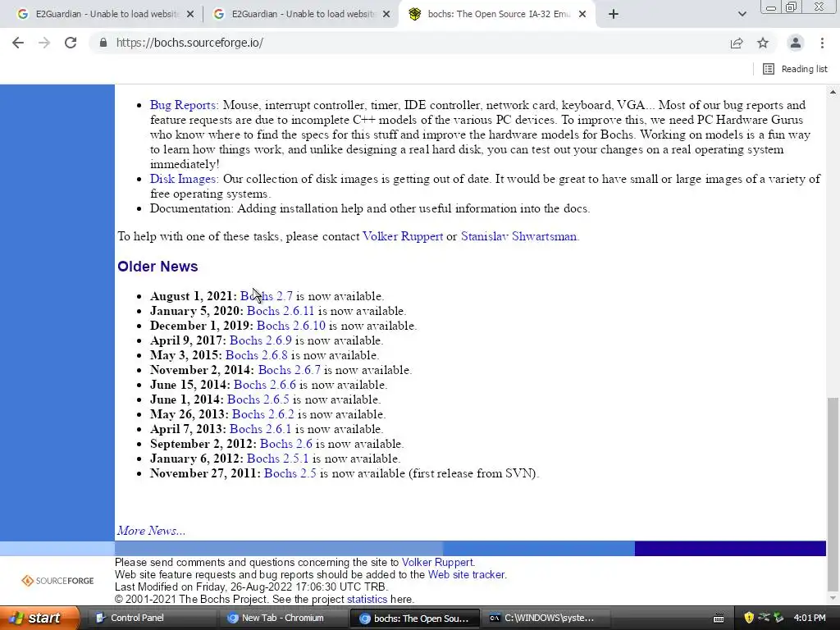Image resolution: width=840 pixels, height=630 pixels.
Task: Click the SourceForge logo
Action: pyautogui.click(x=57, y=581)
